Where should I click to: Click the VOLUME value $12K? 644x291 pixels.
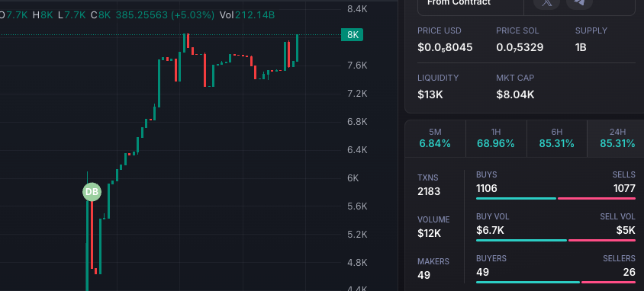[429, 233]
